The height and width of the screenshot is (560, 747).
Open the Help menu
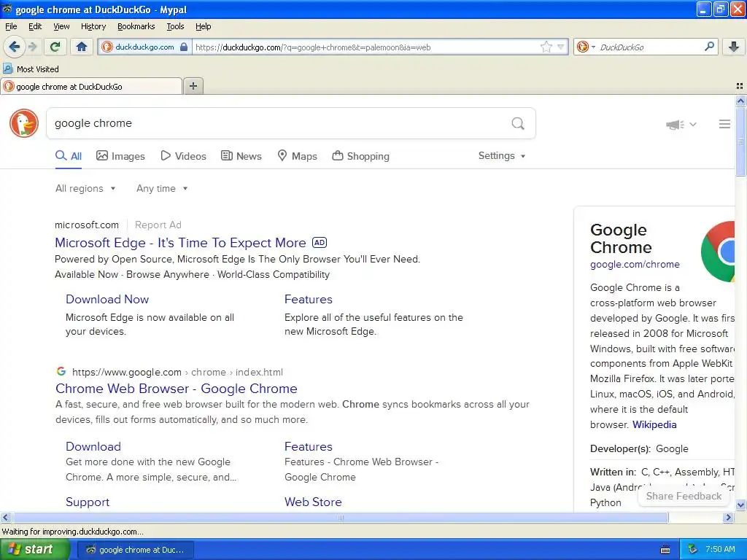(x=204, y=26)
